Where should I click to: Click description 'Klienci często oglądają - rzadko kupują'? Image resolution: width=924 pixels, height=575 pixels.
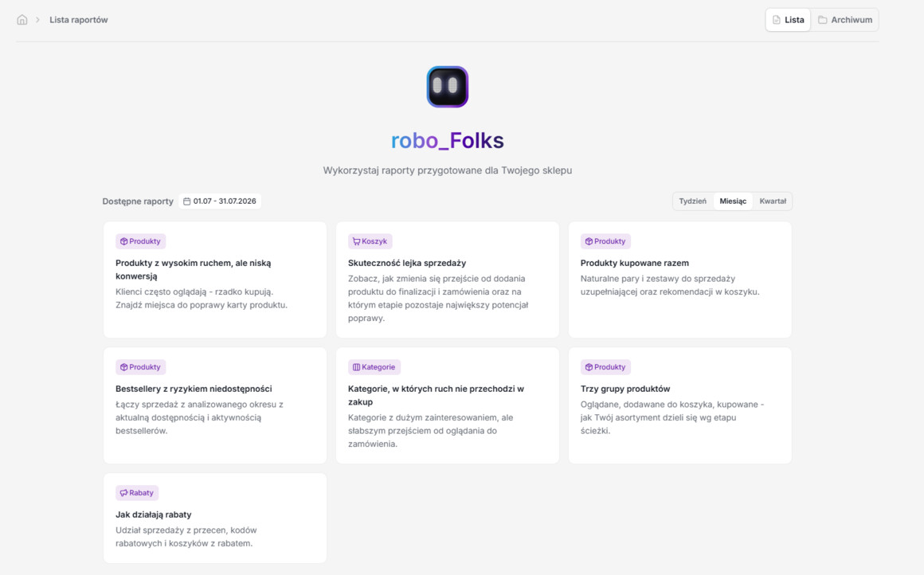point(202,298)
